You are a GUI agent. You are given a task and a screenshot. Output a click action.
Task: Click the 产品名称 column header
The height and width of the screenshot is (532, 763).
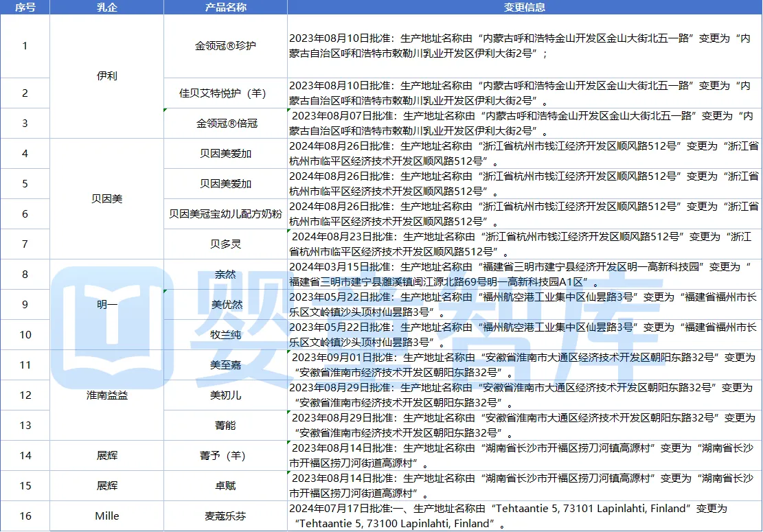(225, 8)
